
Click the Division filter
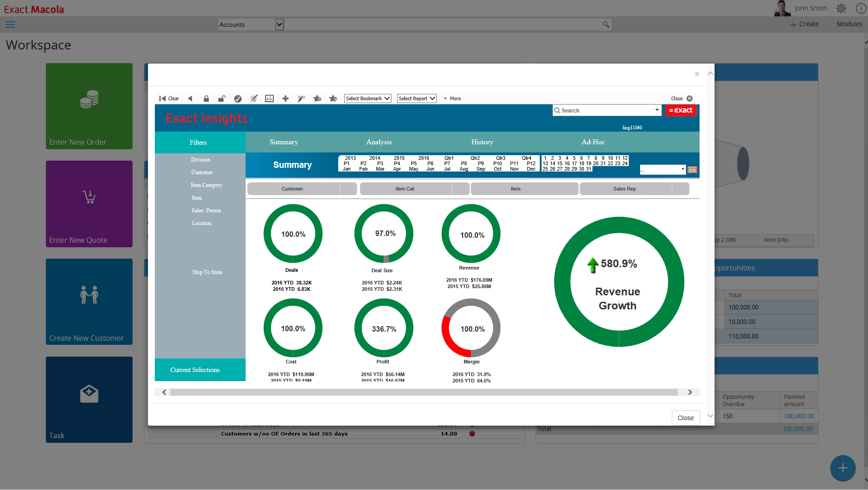pos(201,160)
